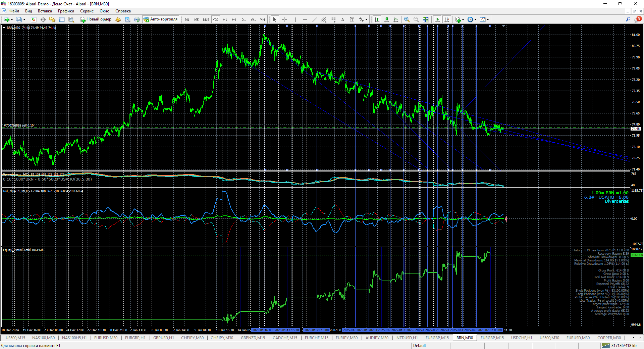
Task: Open the Market Watch panel icon
Action: (x=34, y=19)
